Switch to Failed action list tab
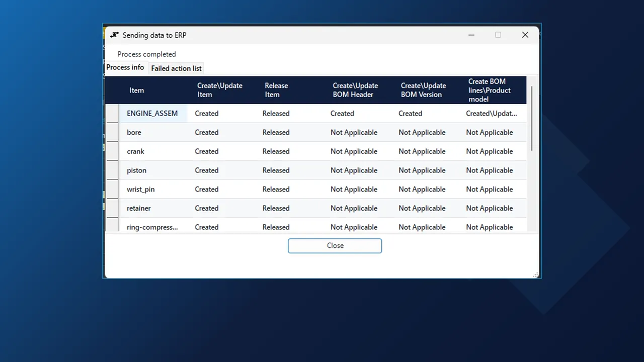 176,68
